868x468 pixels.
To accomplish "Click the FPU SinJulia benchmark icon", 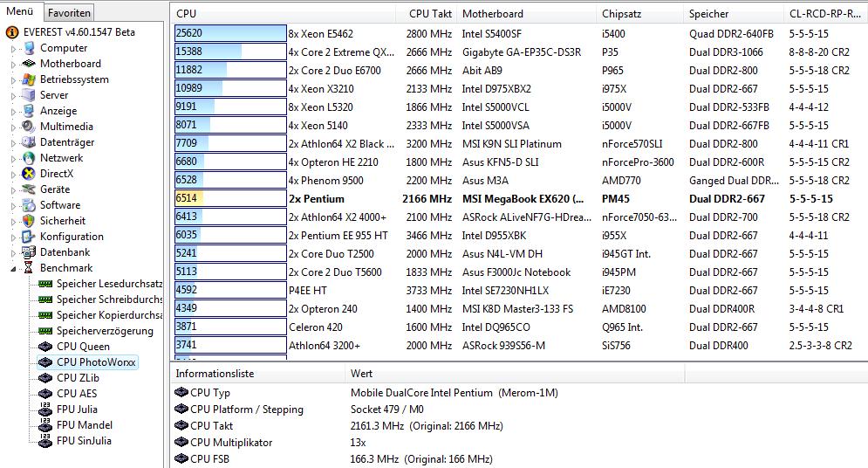I will 45,441.
